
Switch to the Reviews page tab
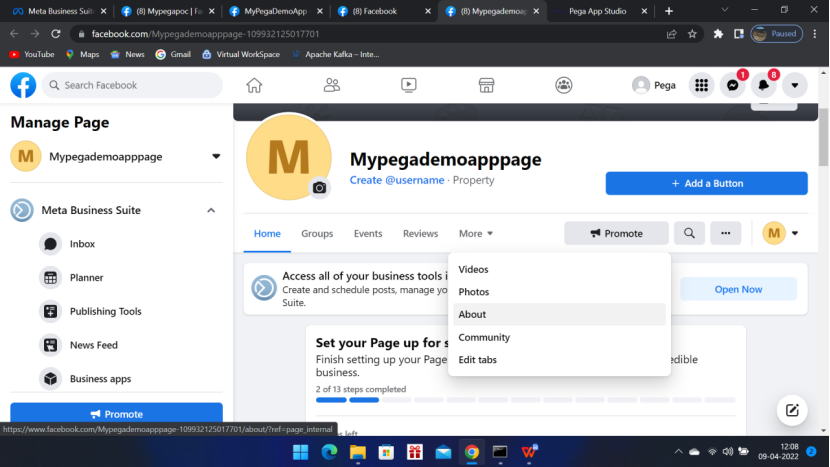(x=420, y=234)
